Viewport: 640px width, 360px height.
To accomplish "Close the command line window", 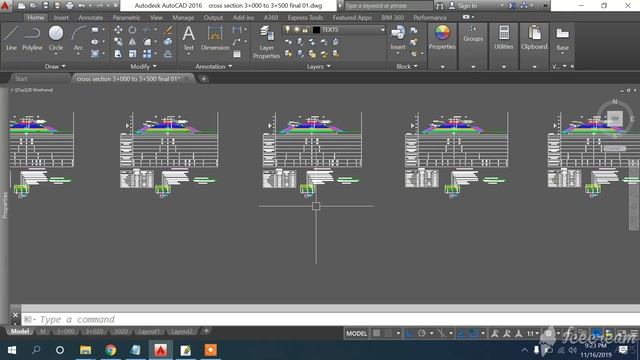I will pyautogui.click(x=15, y=315).
